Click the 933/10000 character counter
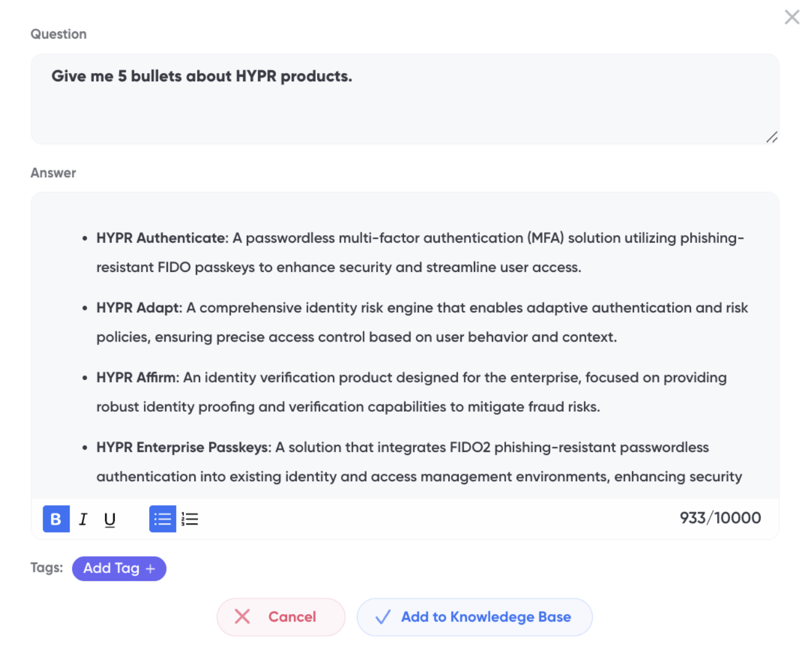The width and height of the screenshot is (812, 669). click(720, 518)
